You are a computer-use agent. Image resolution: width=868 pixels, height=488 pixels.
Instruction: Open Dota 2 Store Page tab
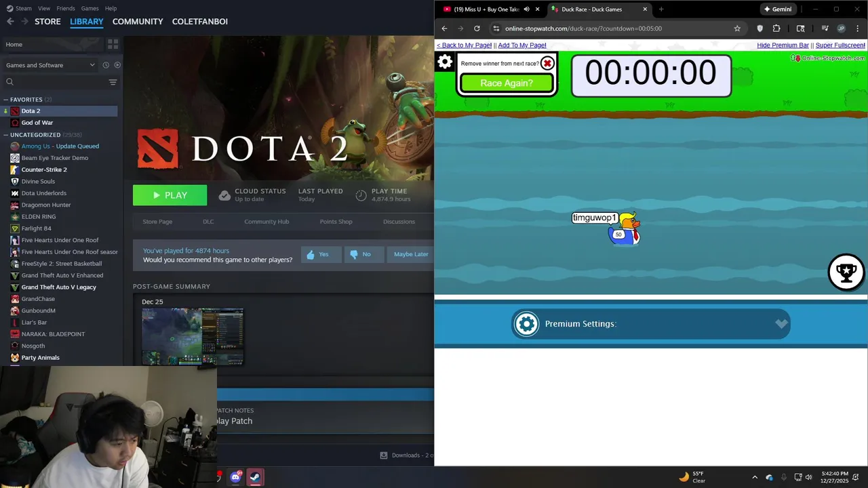pos(157,222)
